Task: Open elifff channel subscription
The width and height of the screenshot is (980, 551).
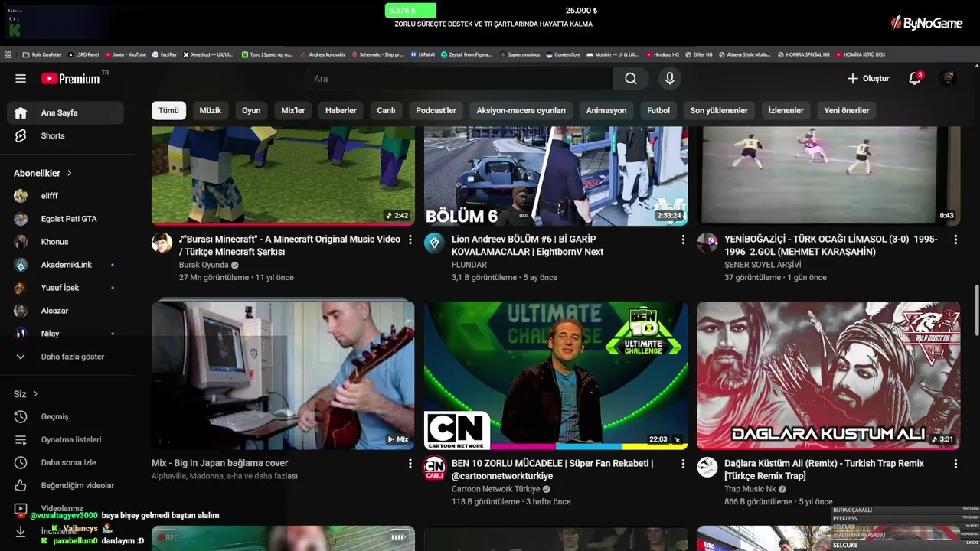Action: 65,196
